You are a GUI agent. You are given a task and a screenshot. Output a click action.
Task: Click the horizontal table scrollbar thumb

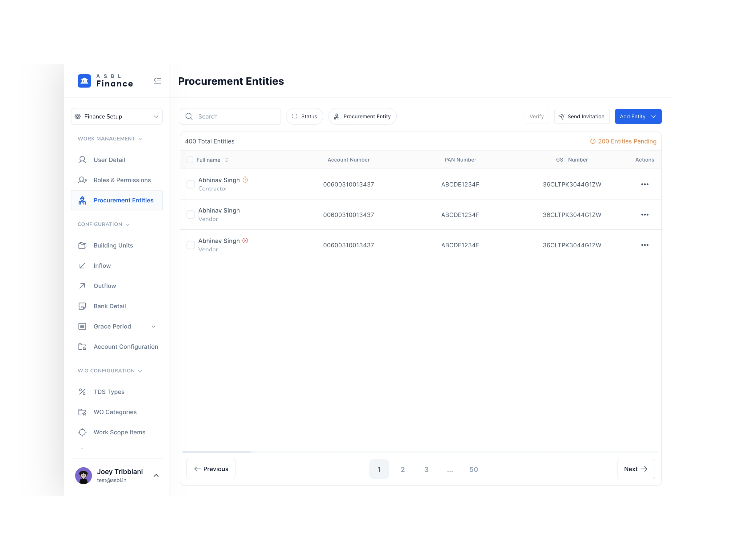(x=217, y=452)
